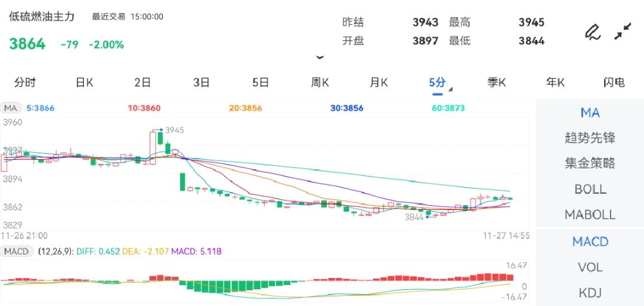Image resolution: width=644 pixels, height=306 pixels.
Task: Click the 30:3856 MA value
Action: pos(347,109)
